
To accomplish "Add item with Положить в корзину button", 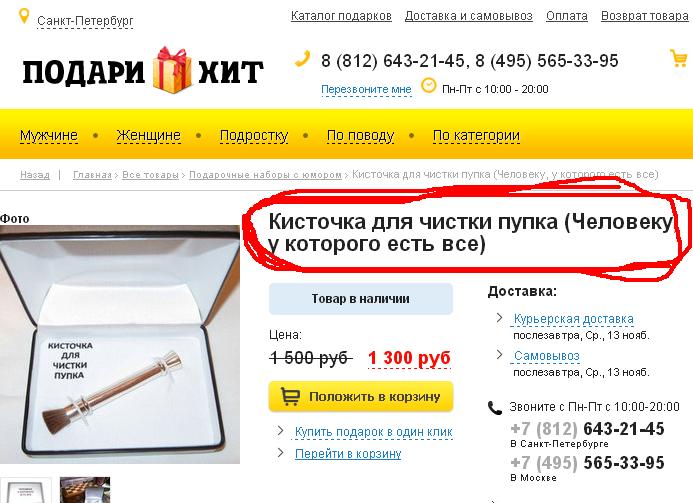I will (x=361, y=396).
